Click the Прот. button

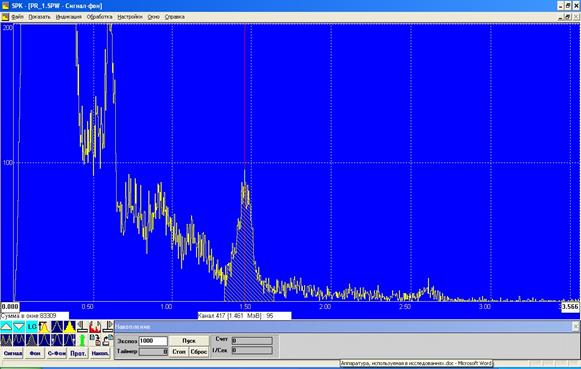[78, 353]
